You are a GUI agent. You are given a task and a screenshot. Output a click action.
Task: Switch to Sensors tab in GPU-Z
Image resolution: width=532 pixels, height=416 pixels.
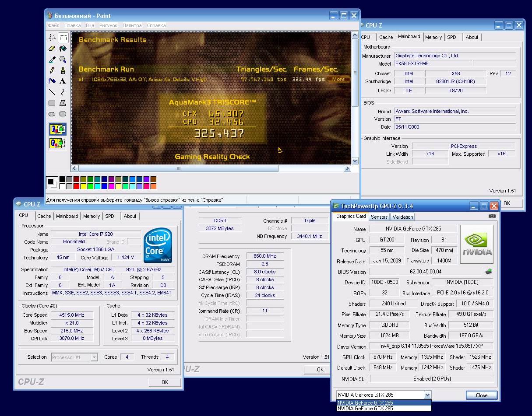tap(379, 217)
